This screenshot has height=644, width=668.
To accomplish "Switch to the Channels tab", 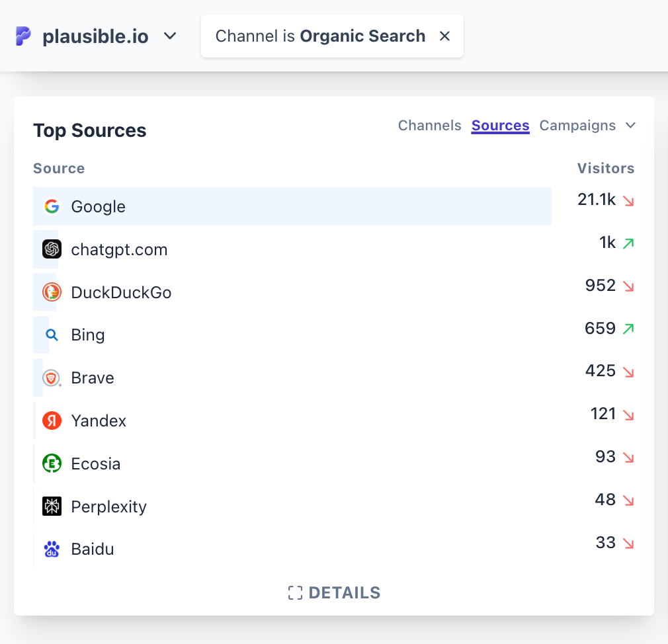I will click(429, 125).
